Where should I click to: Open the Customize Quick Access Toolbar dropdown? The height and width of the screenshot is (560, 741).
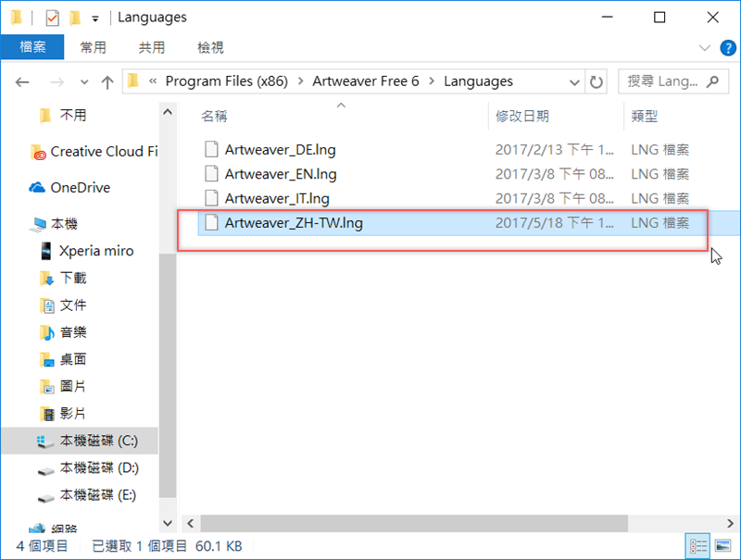click(95, 19)
